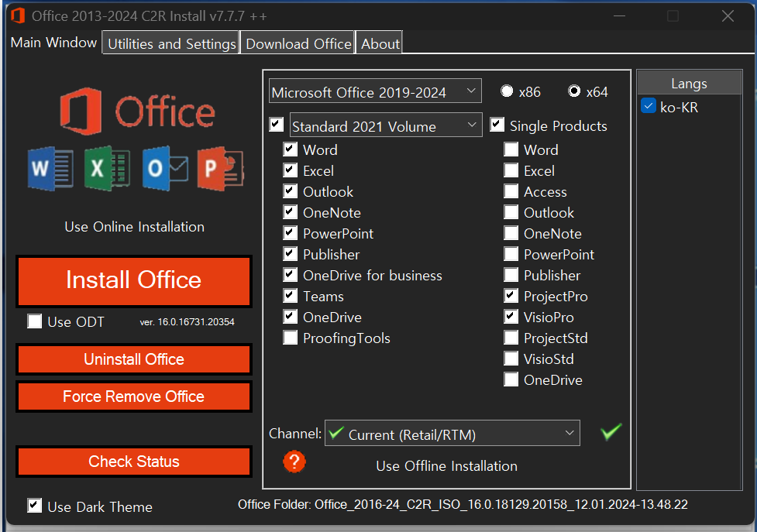Toggle checkbox beside Standard 2021 Volume

pos(276,125)
